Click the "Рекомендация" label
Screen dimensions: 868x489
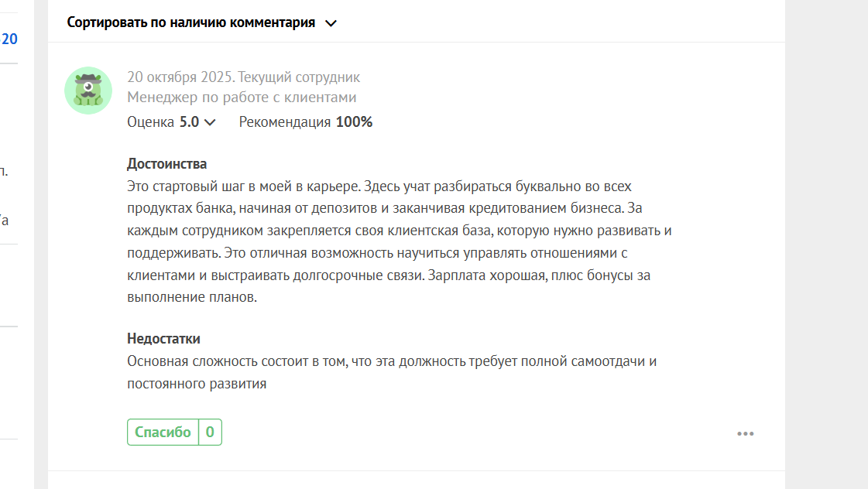(x=285, y=122)
